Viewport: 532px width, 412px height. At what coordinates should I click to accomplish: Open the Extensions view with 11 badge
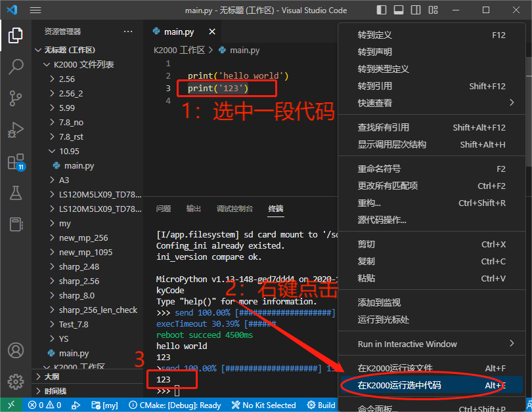[16, 162]
